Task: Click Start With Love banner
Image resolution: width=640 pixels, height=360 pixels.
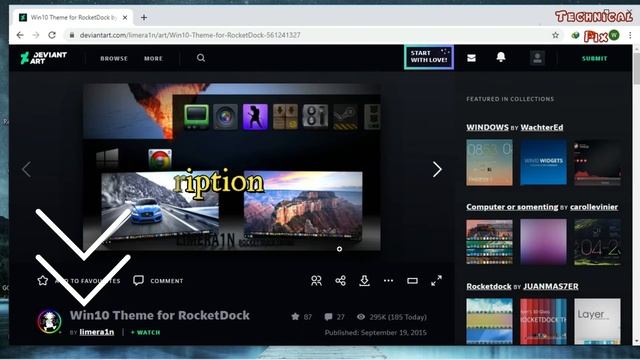Action: [x=429, y=57]
